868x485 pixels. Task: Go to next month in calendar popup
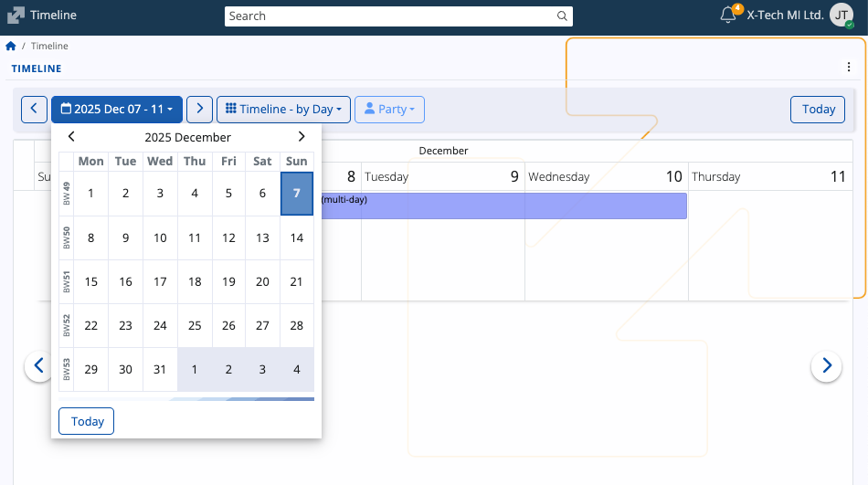302,137
